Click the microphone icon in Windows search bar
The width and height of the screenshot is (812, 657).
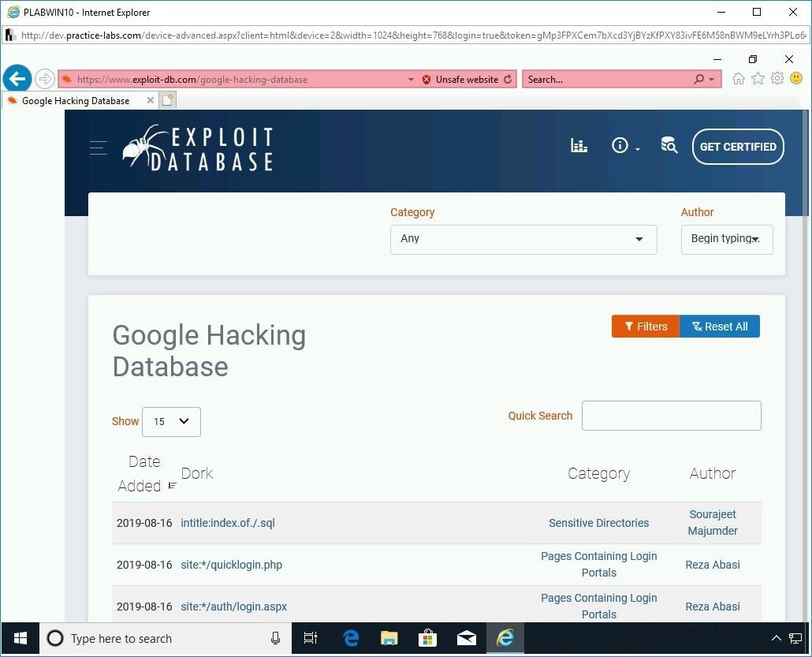[x=275, y=638]
